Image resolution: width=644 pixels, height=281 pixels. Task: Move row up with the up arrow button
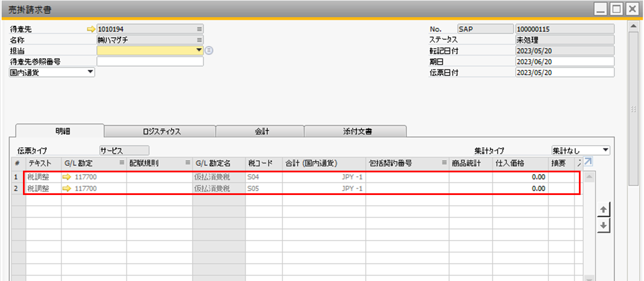tap(603, 210)
